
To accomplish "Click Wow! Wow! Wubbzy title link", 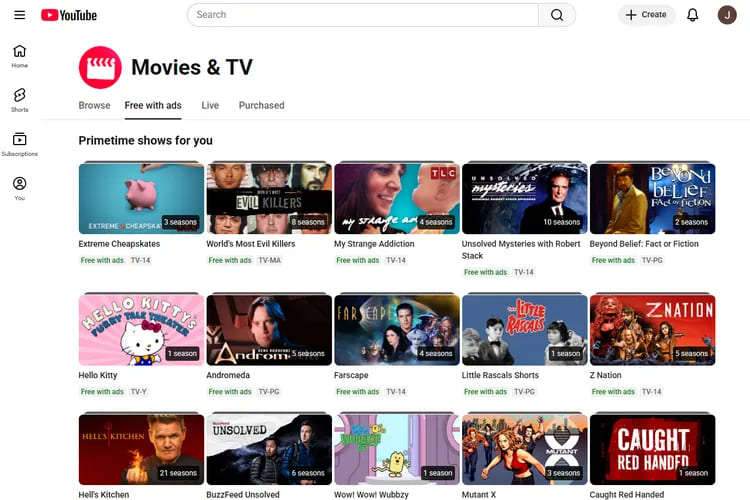I will click(x=371, y=494).
